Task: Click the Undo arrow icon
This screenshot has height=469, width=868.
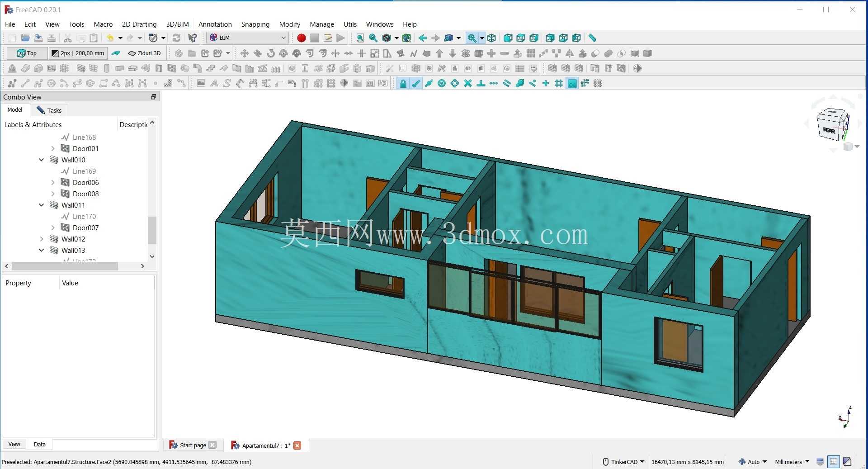Action: [x=110, y=38]
